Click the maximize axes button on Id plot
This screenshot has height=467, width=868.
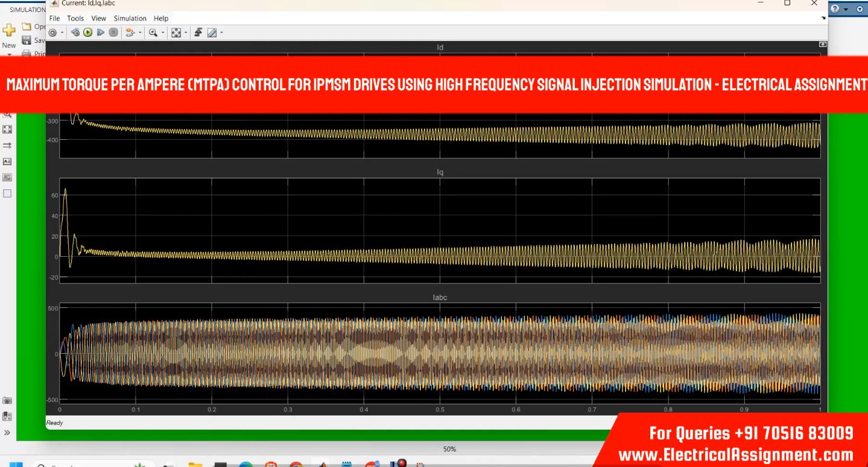[822, 45]
